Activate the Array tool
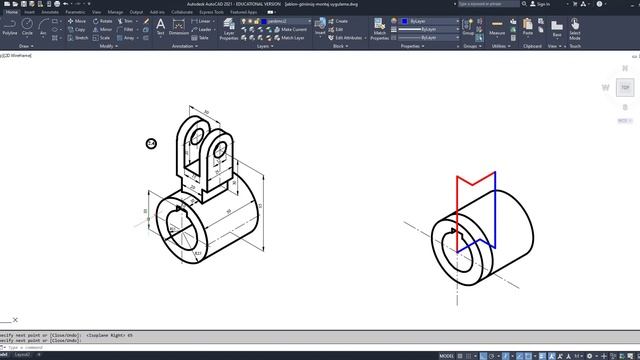This screenshot has height=360, width=640. click(x=126, y=38)
